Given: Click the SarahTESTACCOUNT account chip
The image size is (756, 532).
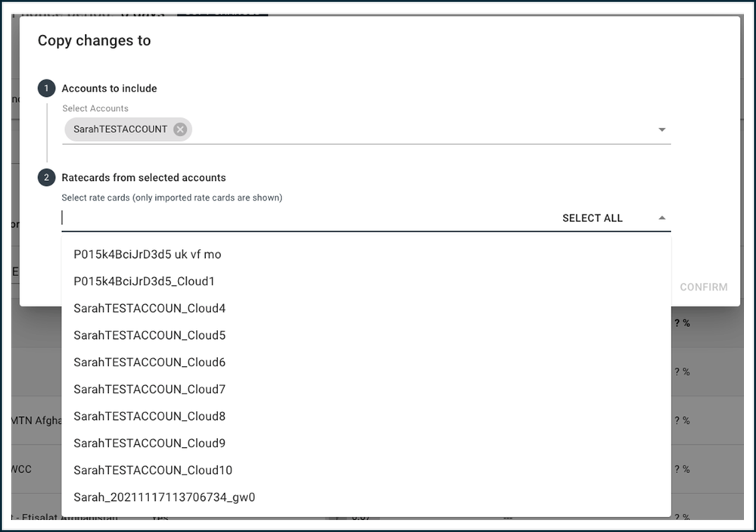Looking at the screenshot, I should click(x=120, y=129).
